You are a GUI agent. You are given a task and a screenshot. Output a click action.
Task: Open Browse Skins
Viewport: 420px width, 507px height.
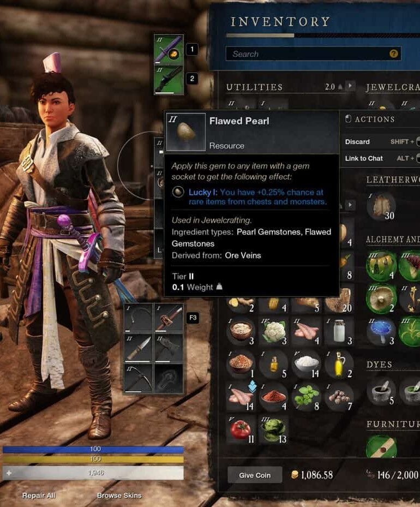pos(119,496)
